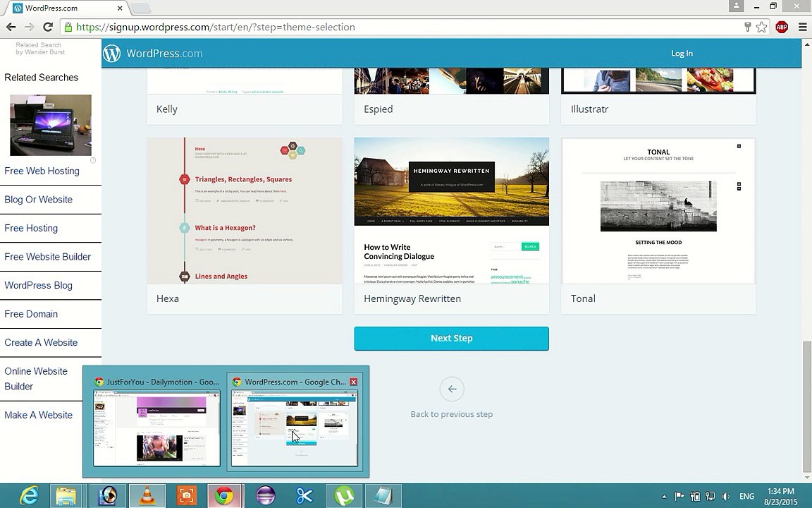The height and width of the screenshot is (508, 812).
Task: Open the orange camera app in taskbar
Action: pos(186,495)
